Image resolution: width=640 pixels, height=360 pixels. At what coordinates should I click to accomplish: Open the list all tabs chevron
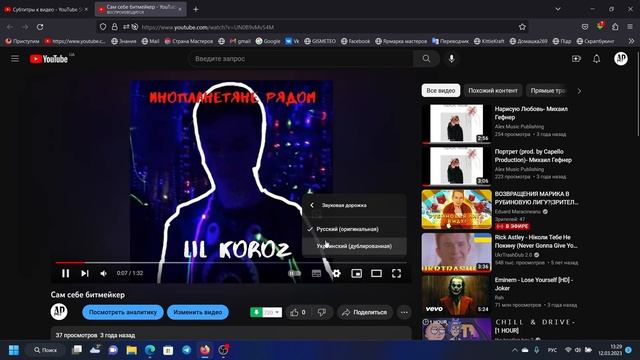click(558, 9)
